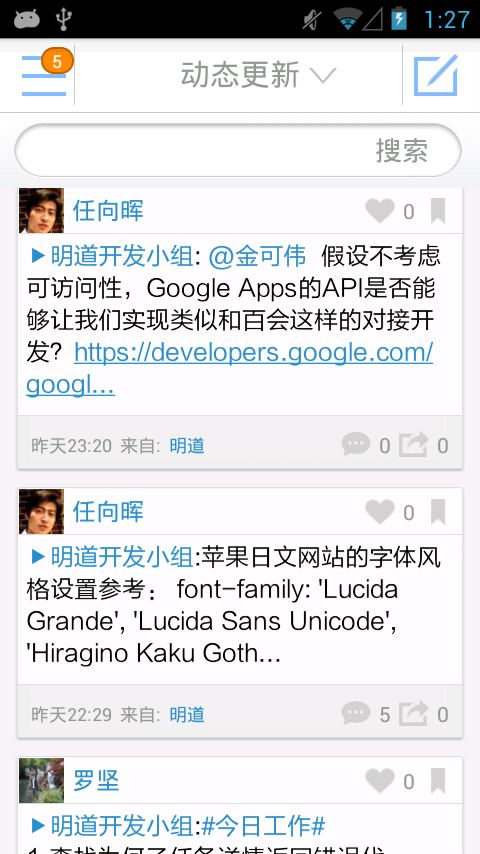Bookmark the font-family post

[438, 512]
